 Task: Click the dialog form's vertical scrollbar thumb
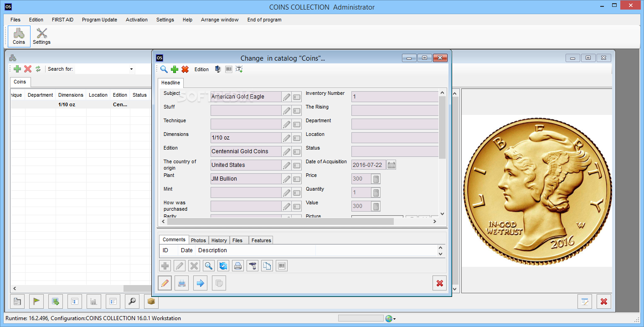(442, 127)
